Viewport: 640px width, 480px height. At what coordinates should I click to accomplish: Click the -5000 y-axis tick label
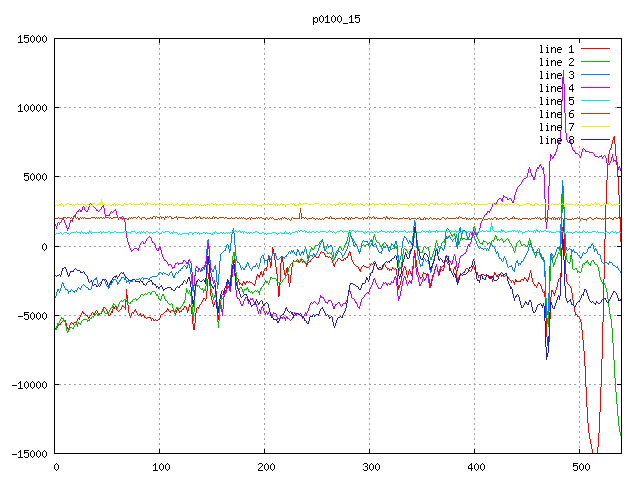31,316
